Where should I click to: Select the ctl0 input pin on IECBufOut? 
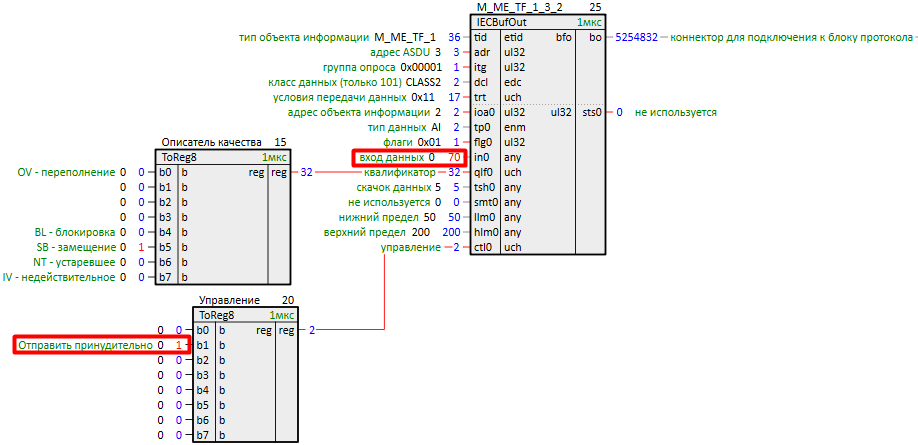481,247
